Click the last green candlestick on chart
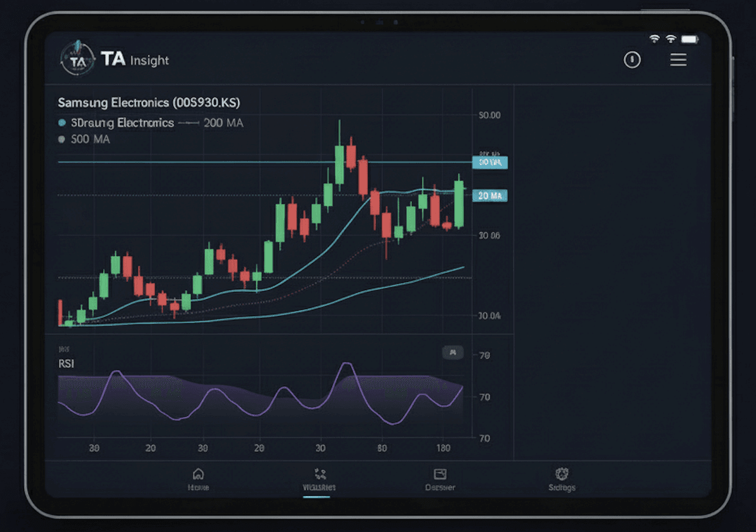Image resolution: width=756 pixels, height=532 pixels. (x=459, y=203)
